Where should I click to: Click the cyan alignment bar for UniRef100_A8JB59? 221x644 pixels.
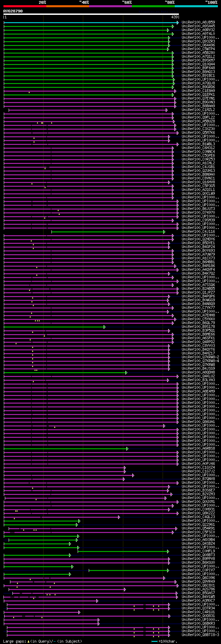point(91,22)
